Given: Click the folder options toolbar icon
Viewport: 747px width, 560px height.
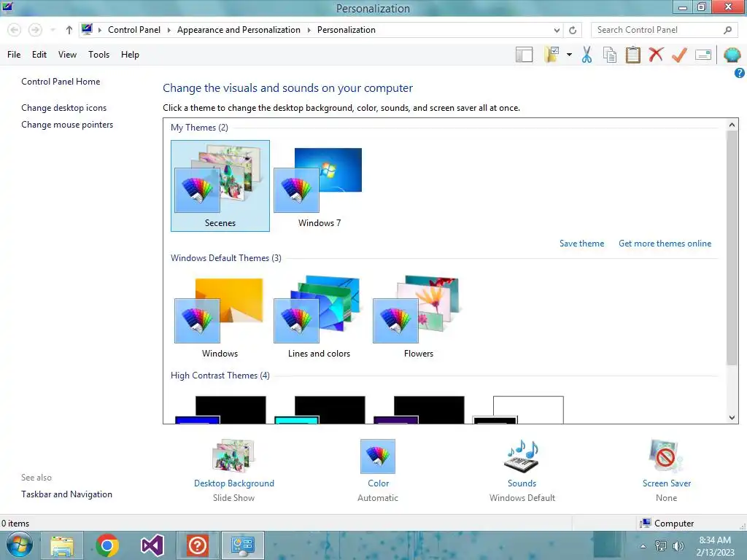Looking at the screenshot, I should click(x=553, y=55).
